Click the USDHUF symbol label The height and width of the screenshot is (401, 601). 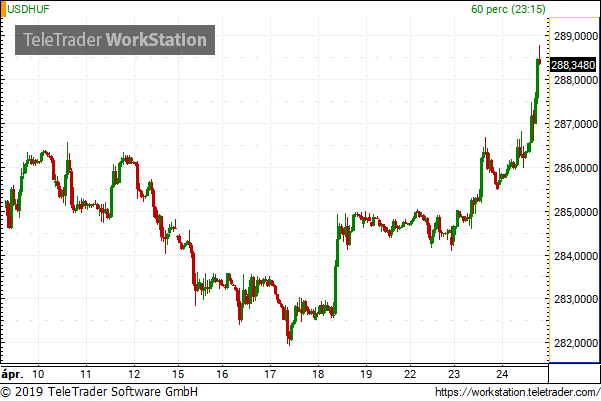(28, 9)
